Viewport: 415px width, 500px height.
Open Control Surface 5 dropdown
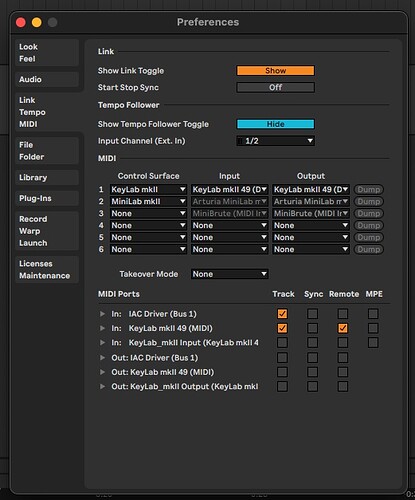coord(148,237)
